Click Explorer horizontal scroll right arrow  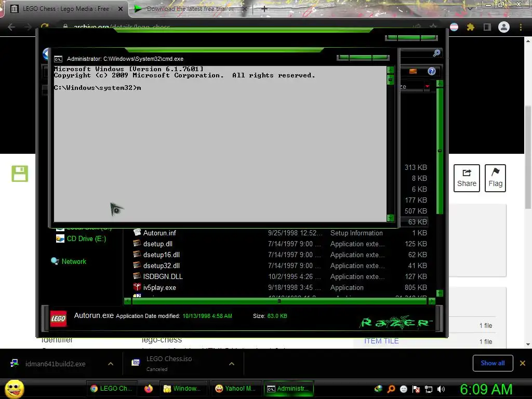click(x=432, y=301)
